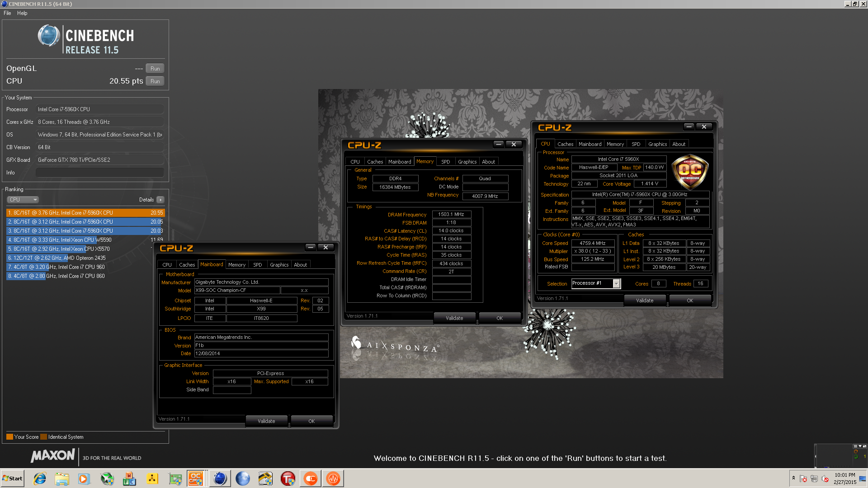
Task: Click the Model field X99-SOC Champion-CF
Action: pos(237,291)
